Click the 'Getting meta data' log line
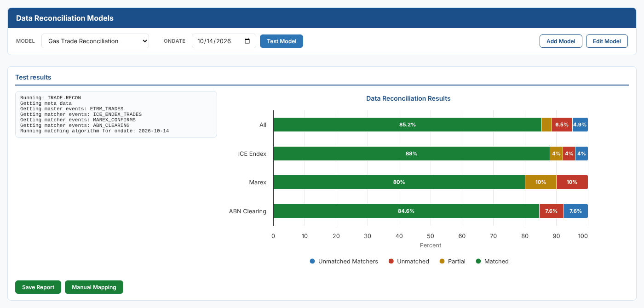 point(46,103)
